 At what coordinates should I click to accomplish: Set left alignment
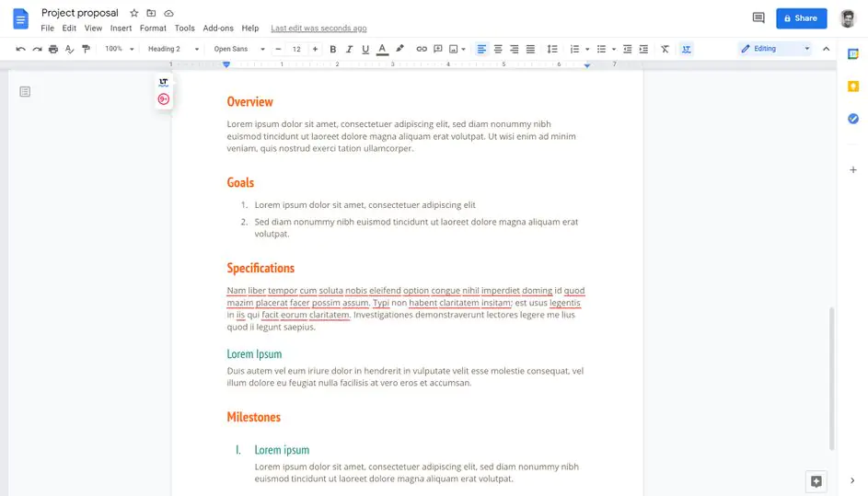(x=481, y=50)
